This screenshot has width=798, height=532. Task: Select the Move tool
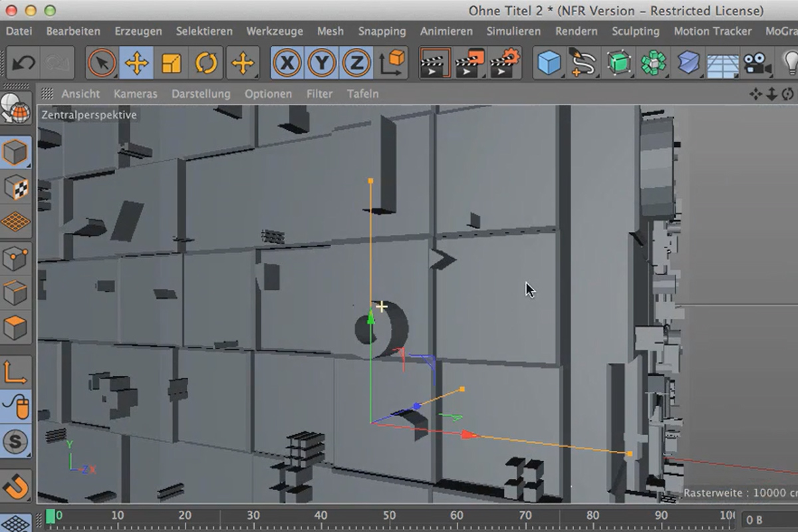coord(136,63)
